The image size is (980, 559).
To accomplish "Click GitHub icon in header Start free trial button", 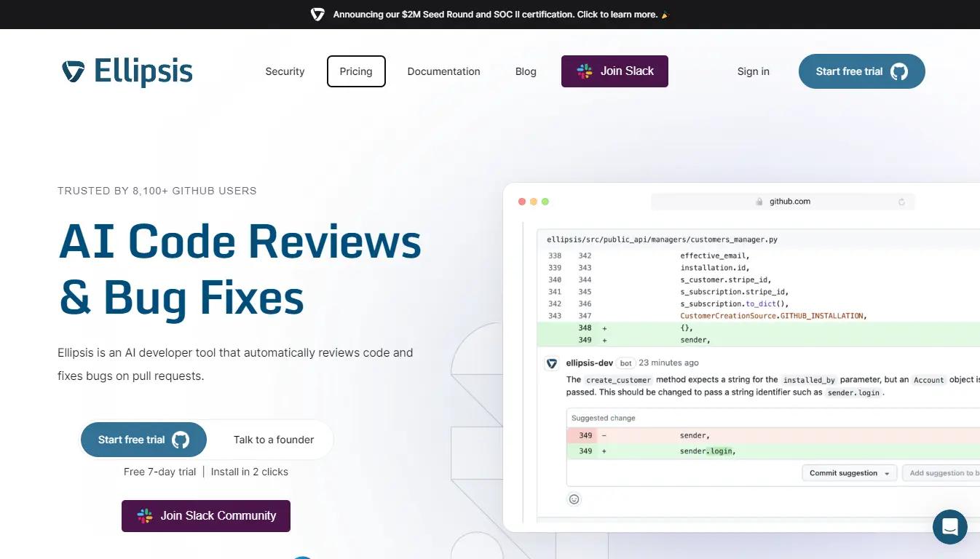I will (899, 71).
